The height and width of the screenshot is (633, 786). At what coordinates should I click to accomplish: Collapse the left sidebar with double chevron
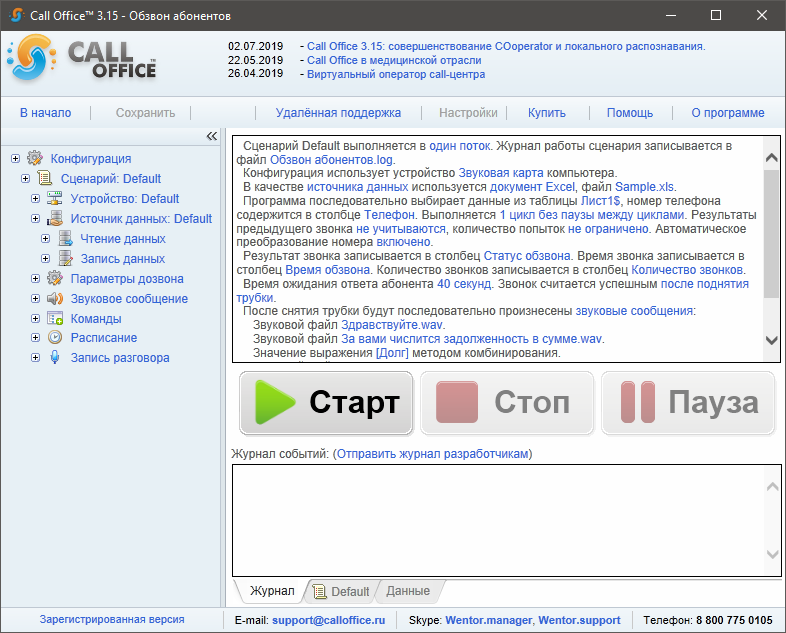point(211,136)
